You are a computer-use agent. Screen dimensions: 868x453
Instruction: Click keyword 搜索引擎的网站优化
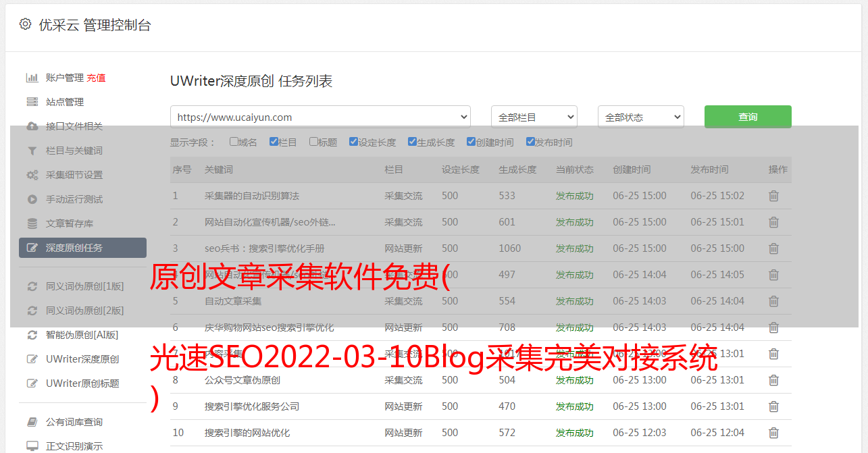(x=247, y=433)
